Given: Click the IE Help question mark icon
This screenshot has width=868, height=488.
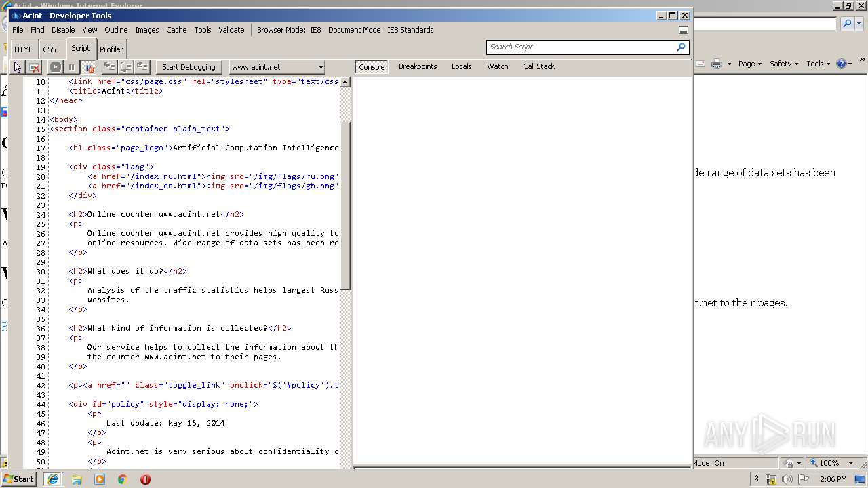Looking at the screenshot, I should [842, 64].
